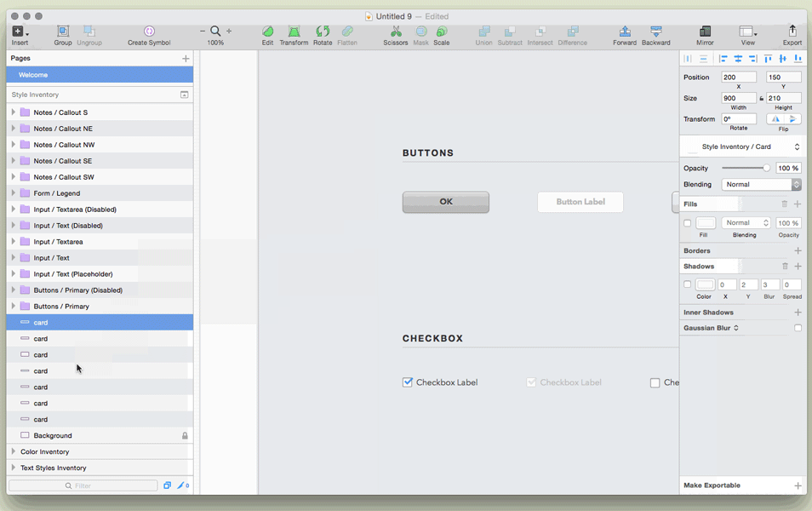812x511 pixels.
Task: Enable the fill checkbox in Fills section
Action: click(x=686, y=222)
